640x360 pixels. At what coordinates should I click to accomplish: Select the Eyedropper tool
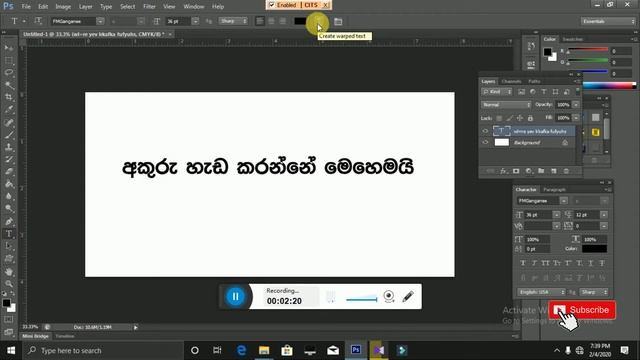(x=9, y=109)
